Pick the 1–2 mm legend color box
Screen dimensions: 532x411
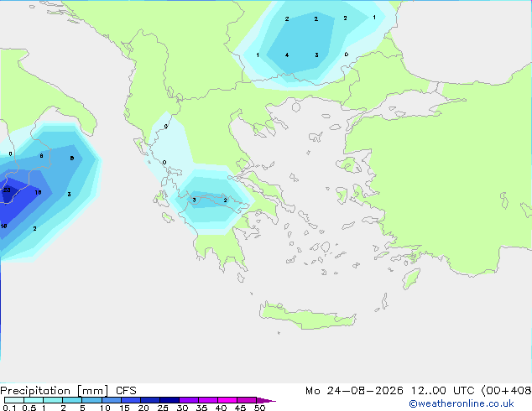[x=53, y=400]
